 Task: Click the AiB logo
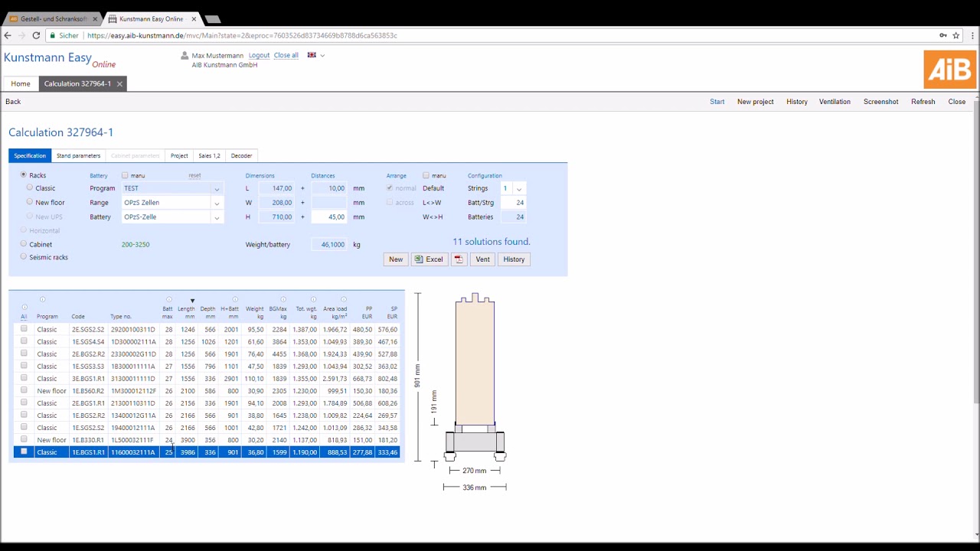(x=949, y=70)
